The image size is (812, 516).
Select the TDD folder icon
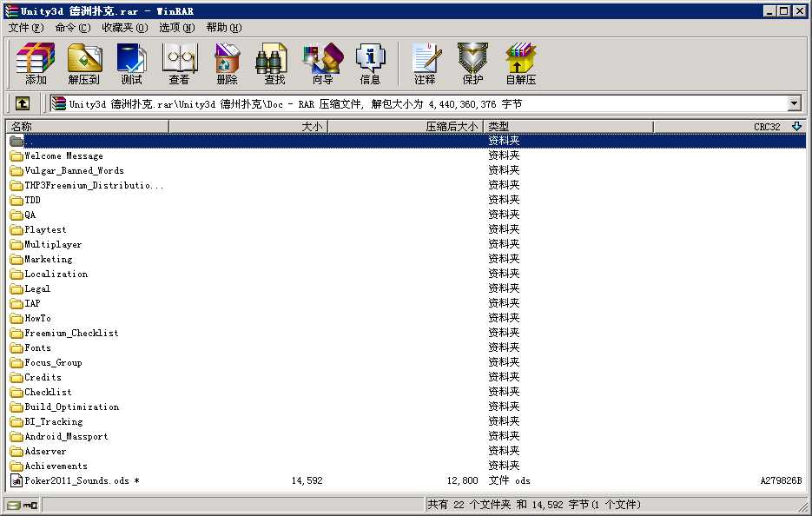(17, 200)
